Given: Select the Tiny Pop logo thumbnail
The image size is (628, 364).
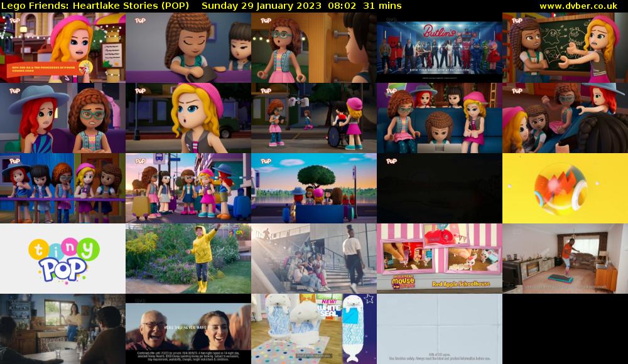Looking at the screenshot, I should pyautogui.click(x=63, y=259).
